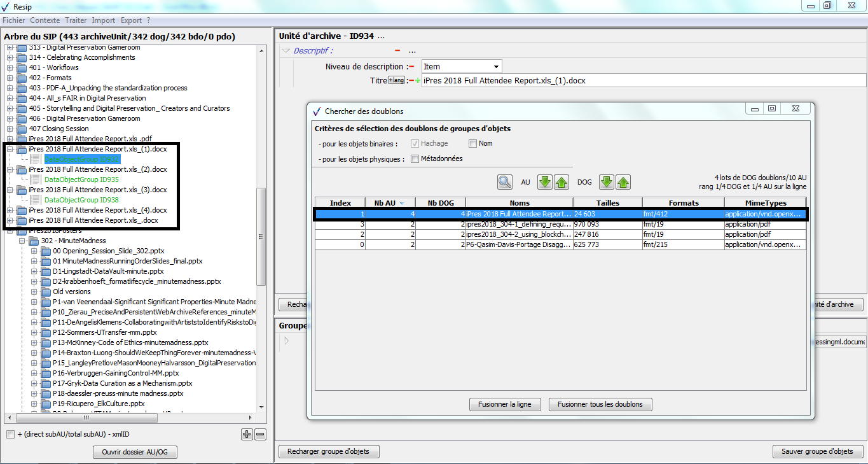This screenshot has width=868, height=464.
Task: Expand the 407 Closing Session tree node
Action: [10, 129]
